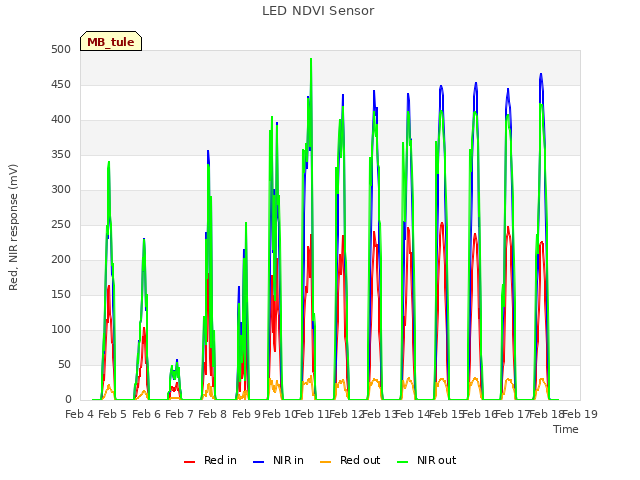
Task: Click the Feb 5 x-axis tick label
Action: (113, 414)
